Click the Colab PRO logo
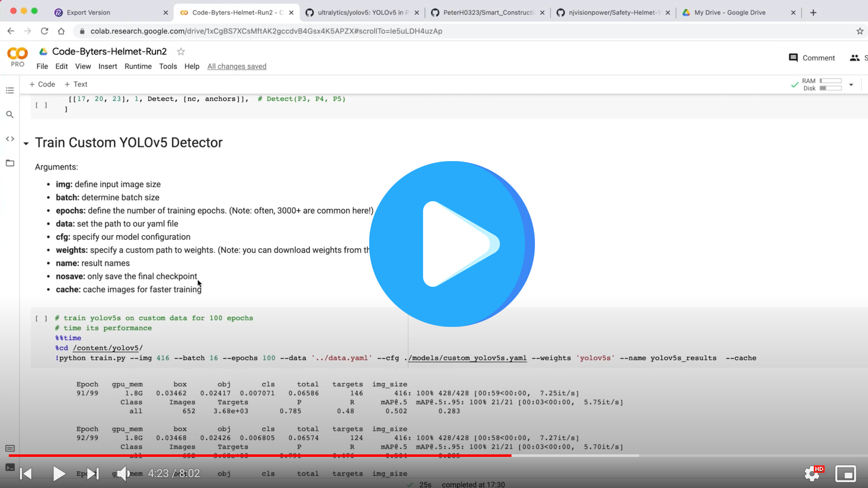This screenshot has height=488, width=868. pos(18,57)
